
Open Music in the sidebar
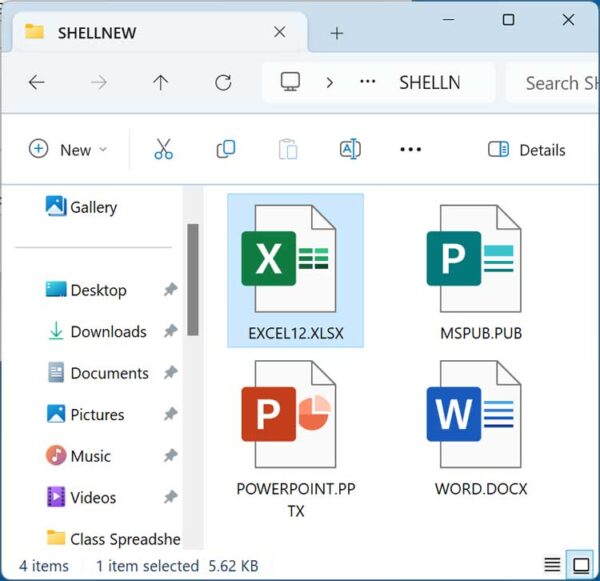pos(78,455)
